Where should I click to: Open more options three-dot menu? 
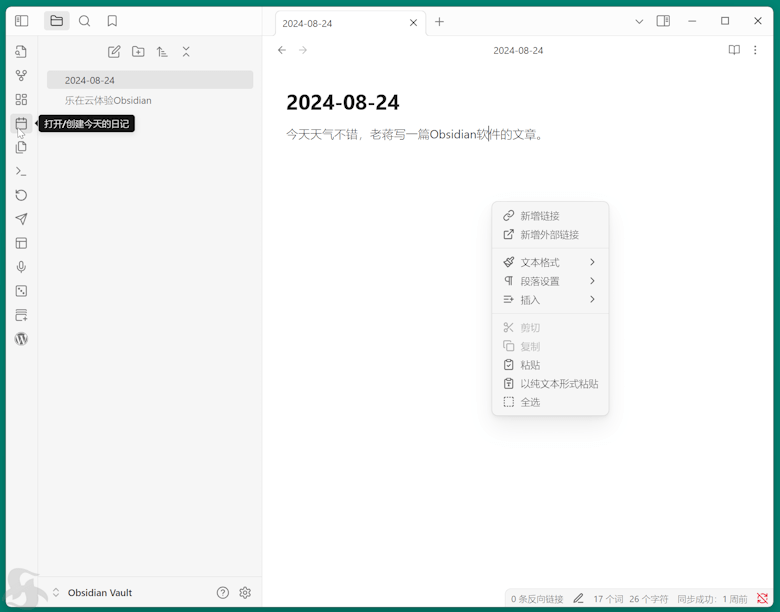coord(755,50)
